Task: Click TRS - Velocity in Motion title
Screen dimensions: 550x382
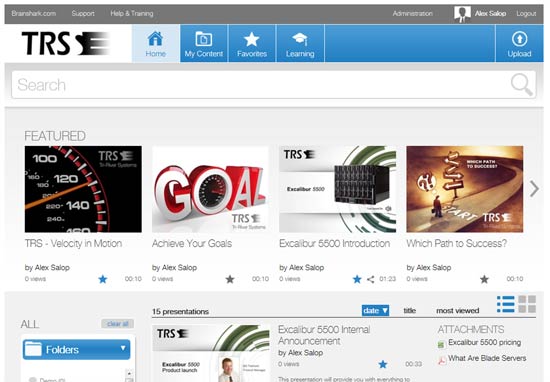Action: click(73, 243)
